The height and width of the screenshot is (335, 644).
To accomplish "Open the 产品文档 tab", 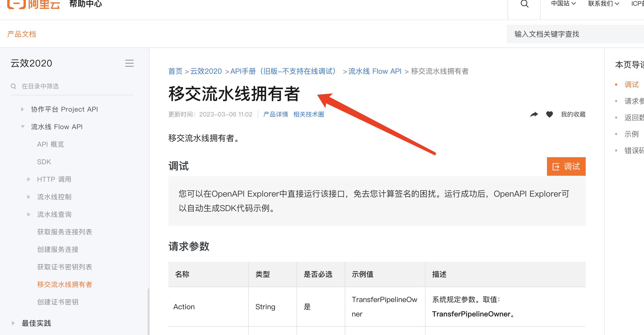I will (22, 34).
